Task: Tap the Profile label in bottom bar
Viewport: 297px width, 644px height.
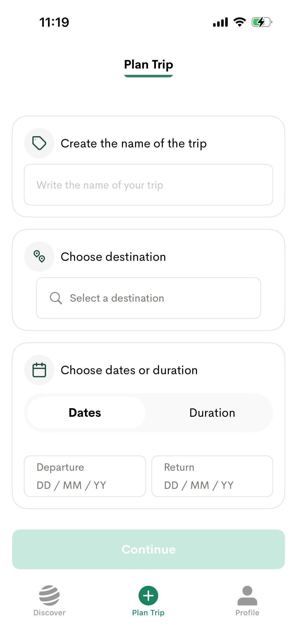Action: 247,613
